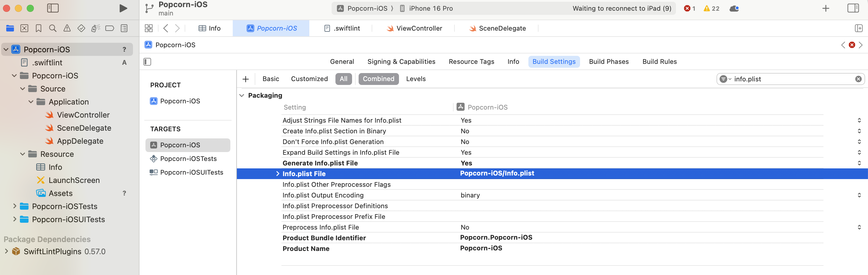
Task: Select AppDelegate file in navigator
Action: point(80,141)
